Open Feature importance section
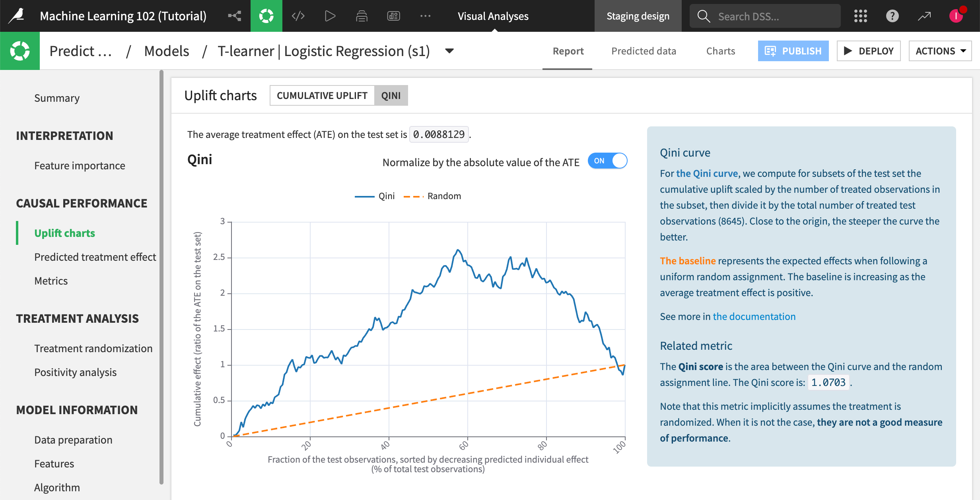This screenshot has width=980, height=500. [x=80, y=165]
